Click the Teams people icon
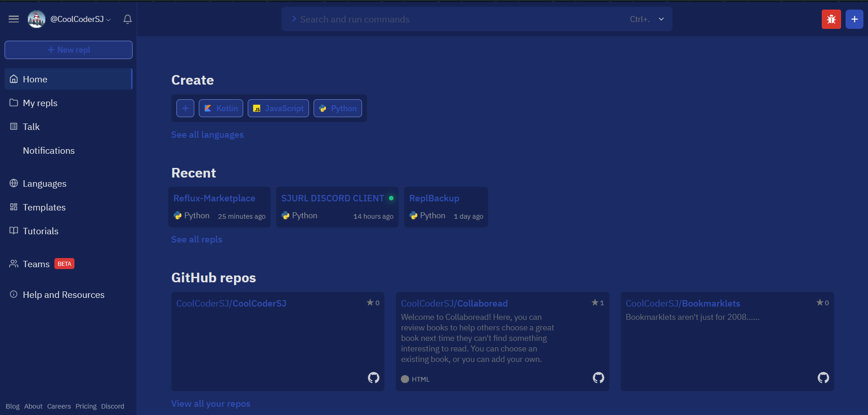 [14, 264]
